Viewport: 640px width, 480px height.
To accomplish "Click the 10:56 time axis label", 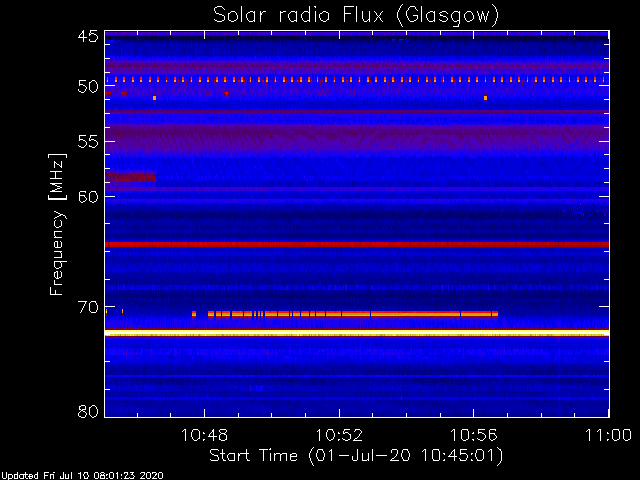I will coord(473,435).
